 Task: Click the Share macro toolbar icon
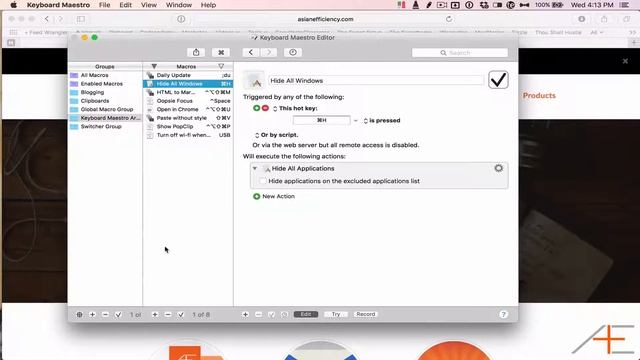click(196, 53)
